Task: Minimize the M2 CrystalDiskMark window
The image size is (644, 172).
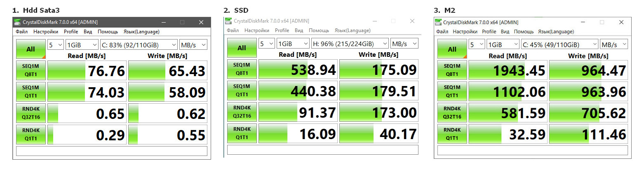Action: coord(583,22)
